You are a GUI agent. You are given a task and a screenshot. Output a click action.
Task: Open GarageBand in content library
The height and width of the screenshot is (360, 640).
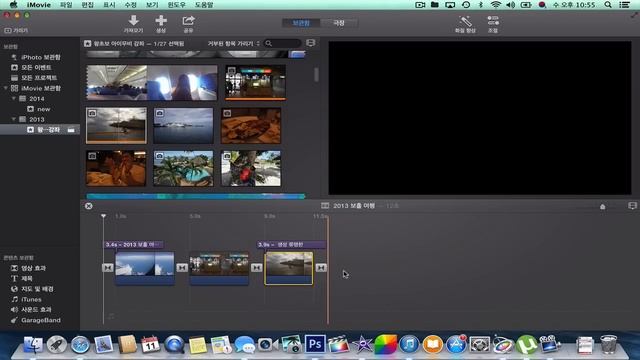41,320
